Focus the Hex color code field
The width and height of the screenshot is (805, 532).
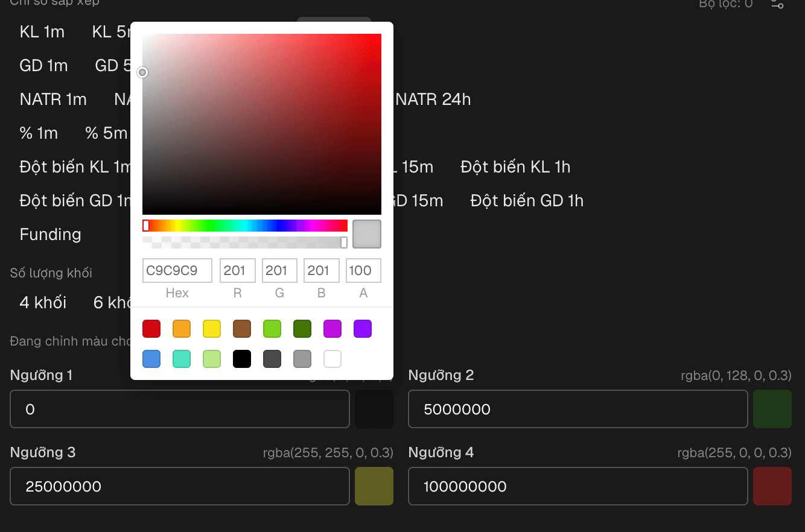pyautogui.click(x=177, y=271)
